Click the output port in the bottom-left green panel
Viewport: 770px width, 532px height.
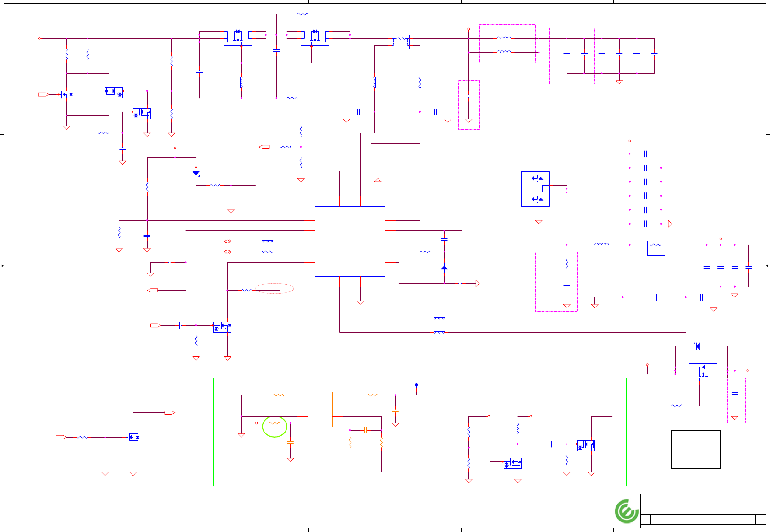[170, 413]
